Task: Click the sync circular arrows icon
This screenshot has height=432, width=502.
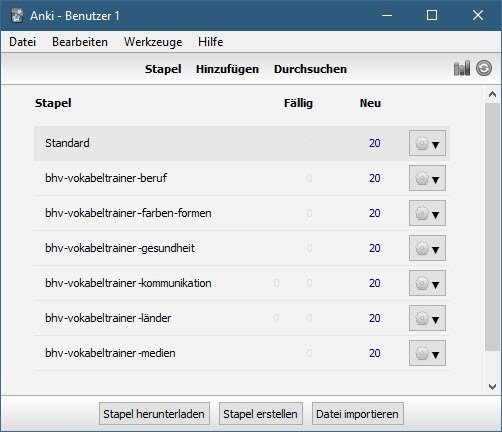Action: pos(484,68)
